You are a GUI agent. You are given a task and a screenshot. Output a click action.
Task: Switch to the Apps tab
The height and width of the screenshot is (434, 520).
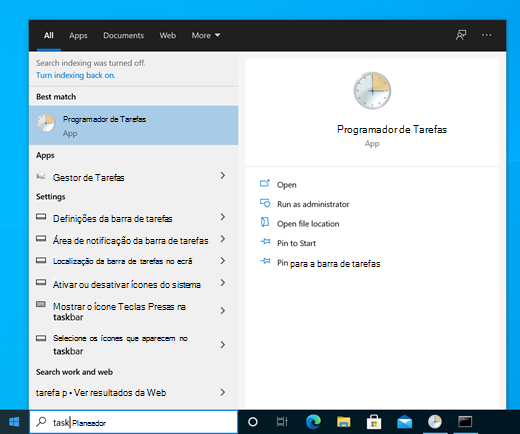(78, 36)
